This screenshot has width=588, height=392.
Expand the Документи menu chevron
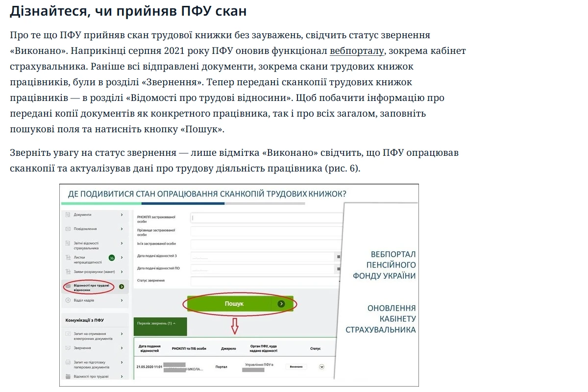tap(122, 215)
